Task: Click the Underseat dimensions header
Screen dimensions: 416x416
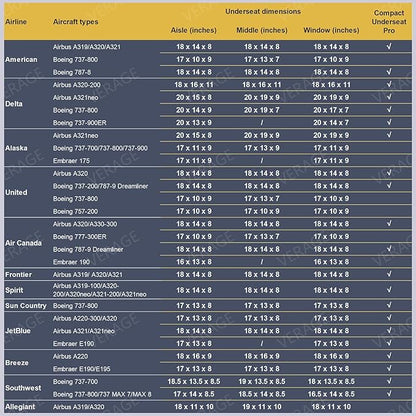Action: [263, 12]
